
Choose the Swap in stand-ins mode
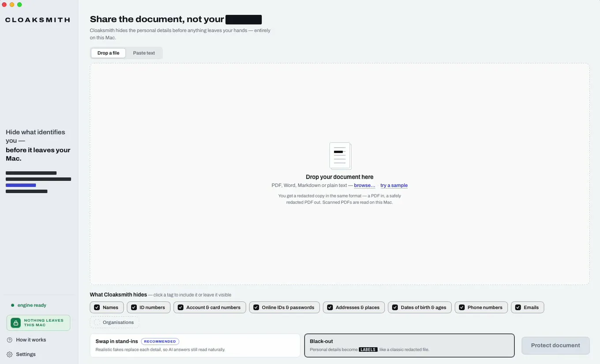point(195,345)
